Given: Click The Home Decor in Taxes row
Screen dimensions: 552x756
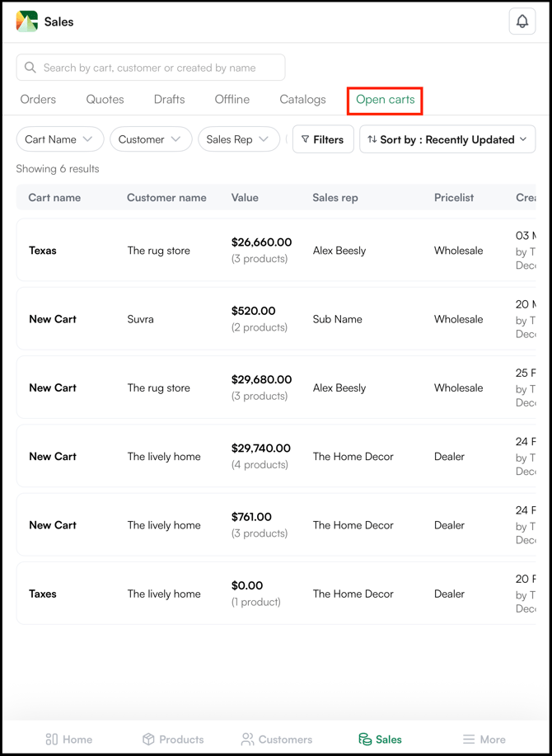Looking at the screenshot, I should [x=353, y=594].
